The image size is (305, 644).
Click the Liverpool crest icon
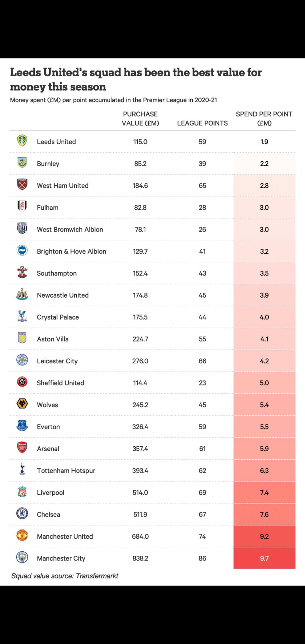22,492
